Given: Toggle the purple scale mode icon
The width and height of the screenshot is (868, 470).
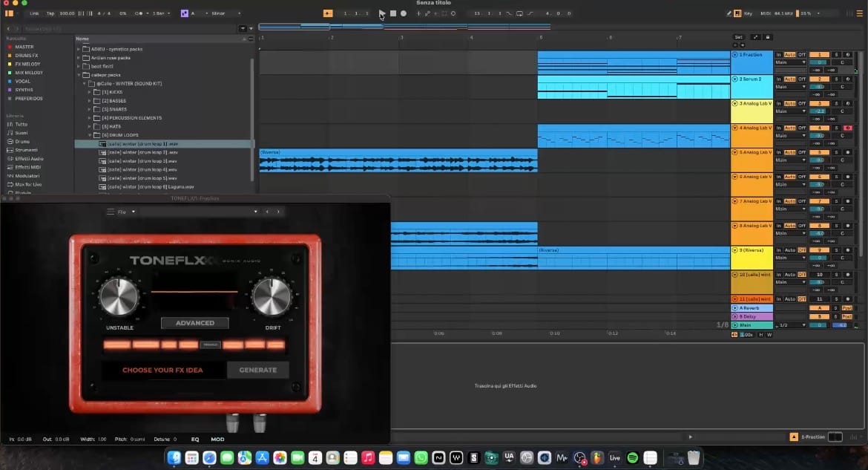Looking at the screenshot, I should coord(184,13).
